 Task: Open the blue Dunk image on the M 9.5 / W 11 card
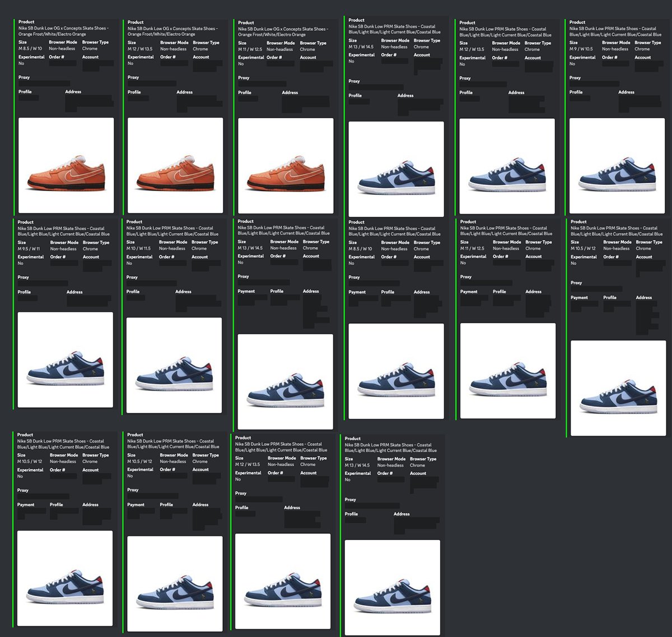click(x=65, y=360)
